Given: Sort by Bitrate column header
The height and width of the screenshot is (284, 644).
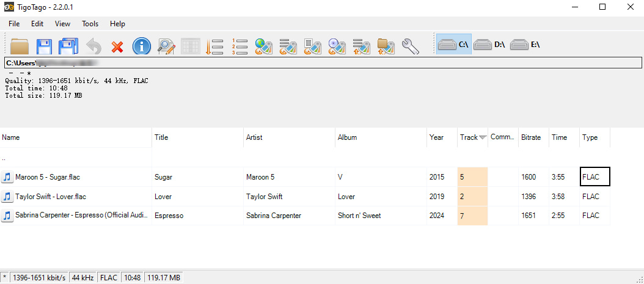Looking at the screenshot, I should pyautogui.click(x=533, y=137).
